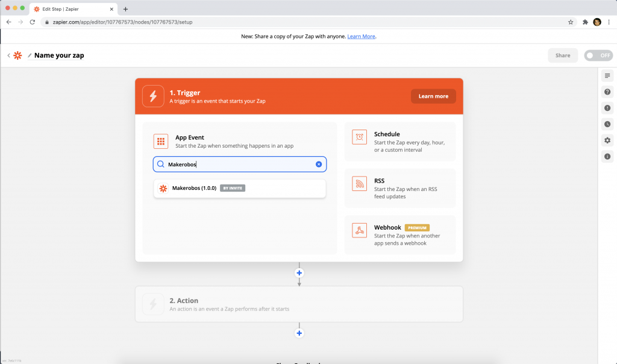Viewport: 617px width, 364px height.
Task: Click the dimmed Action step lightning icon
Action: pyautogui.click(x=153, y=304)
